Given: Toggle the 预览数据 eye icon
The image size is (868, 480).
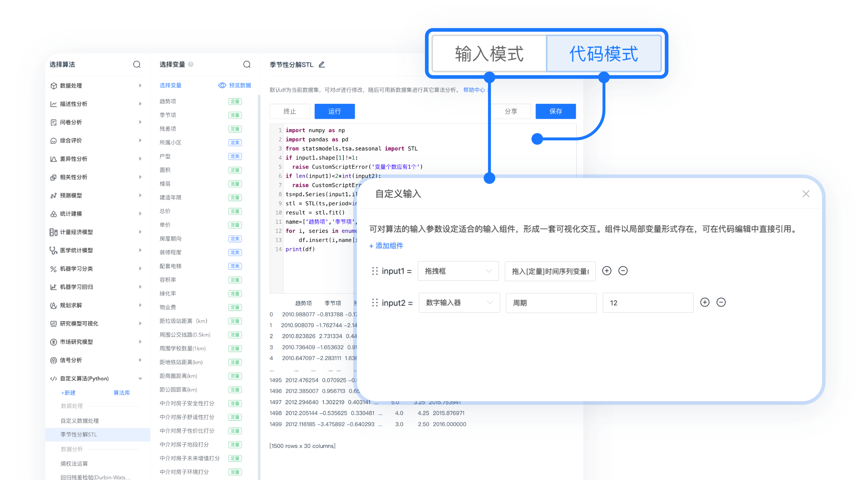Looking at the screenshot, I should pyautogui.click(x=222, y=85).
